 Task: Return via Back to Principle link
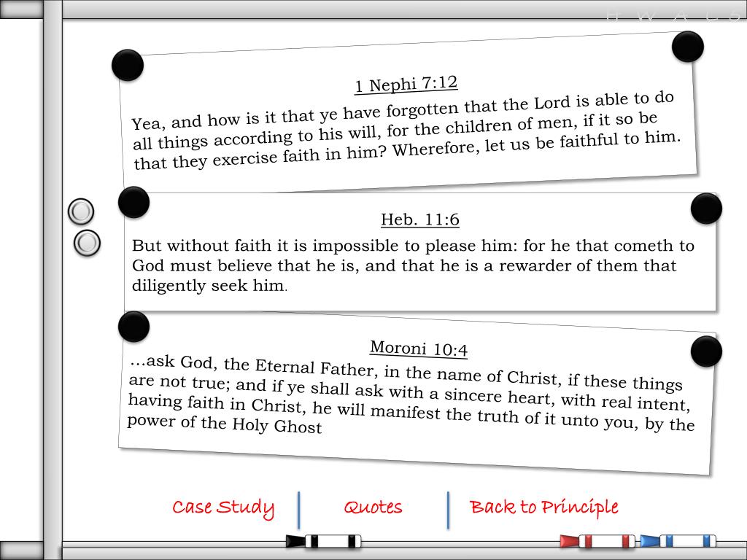tap(543, 507)
